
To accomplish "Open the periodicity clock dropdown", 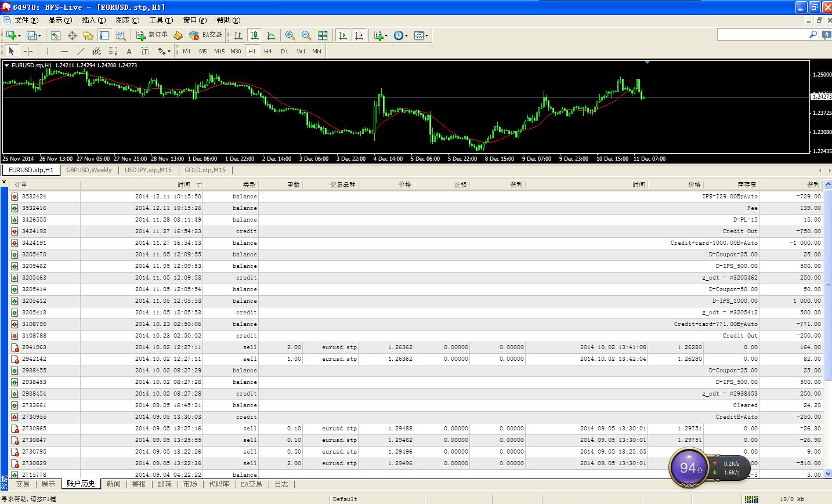I will [401, 35].
